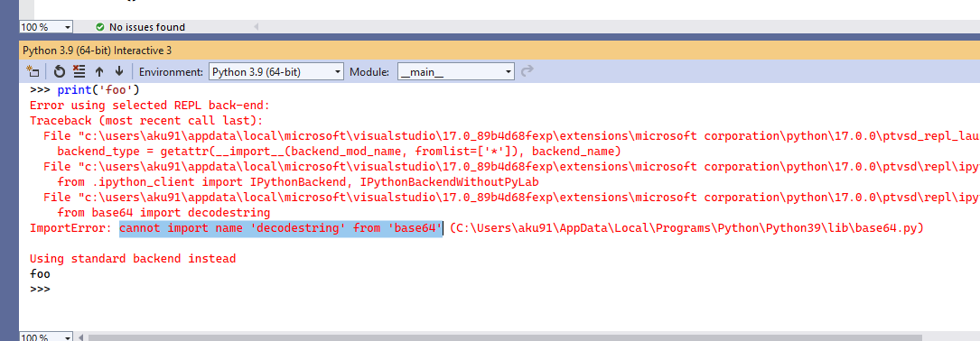Click 'Using standard backend instead' message
Screen dimensions: 980x341
[x=133, y=259]
